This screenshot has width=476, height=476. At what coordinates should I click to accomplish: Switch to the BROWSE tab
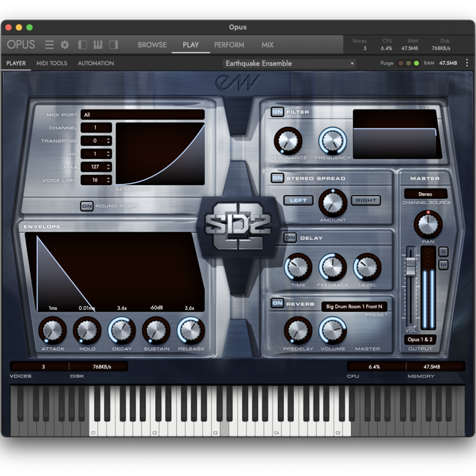pos(152,45)
